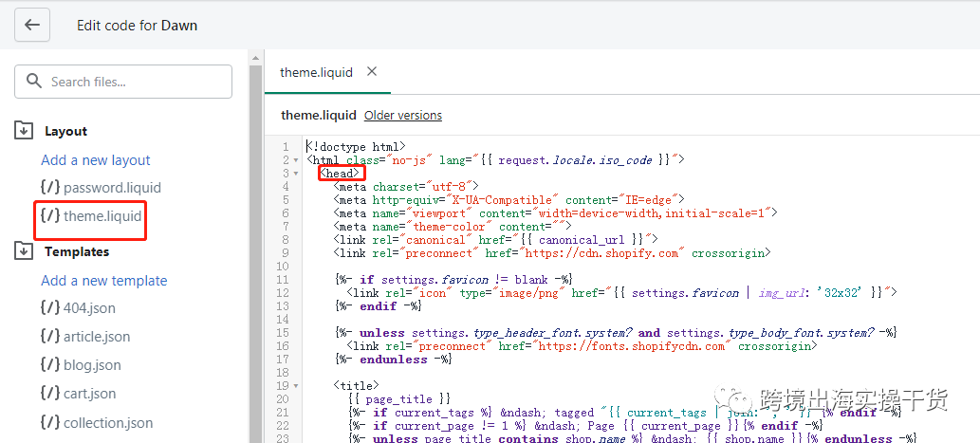The image size is (980, 443).
Task: Click code-file icon beside article.json
Action: coord(50,336)
